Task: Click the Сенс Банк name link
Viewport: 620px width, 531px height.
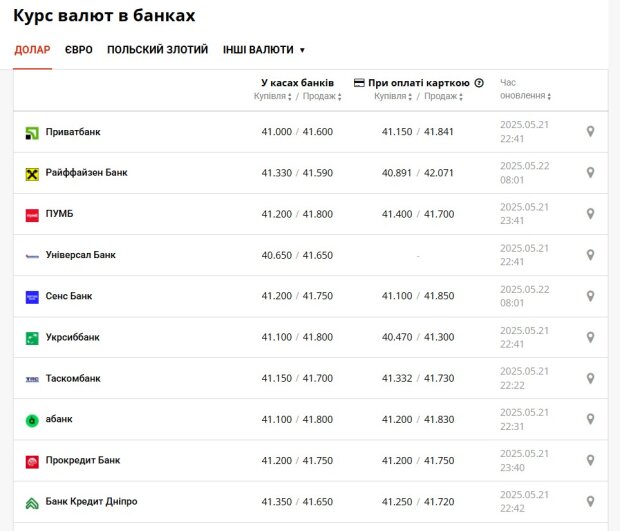Action: click(x=69, y=296)
